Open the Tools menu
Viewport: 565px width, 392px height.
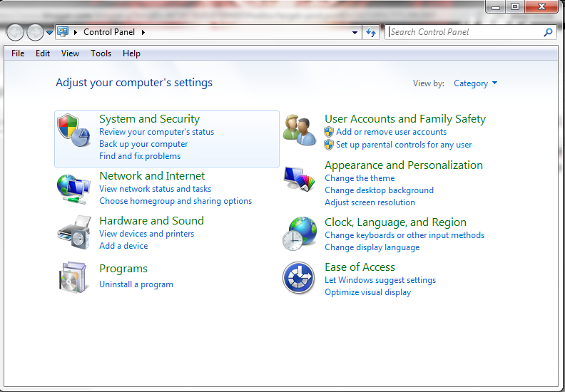point(101,53)
